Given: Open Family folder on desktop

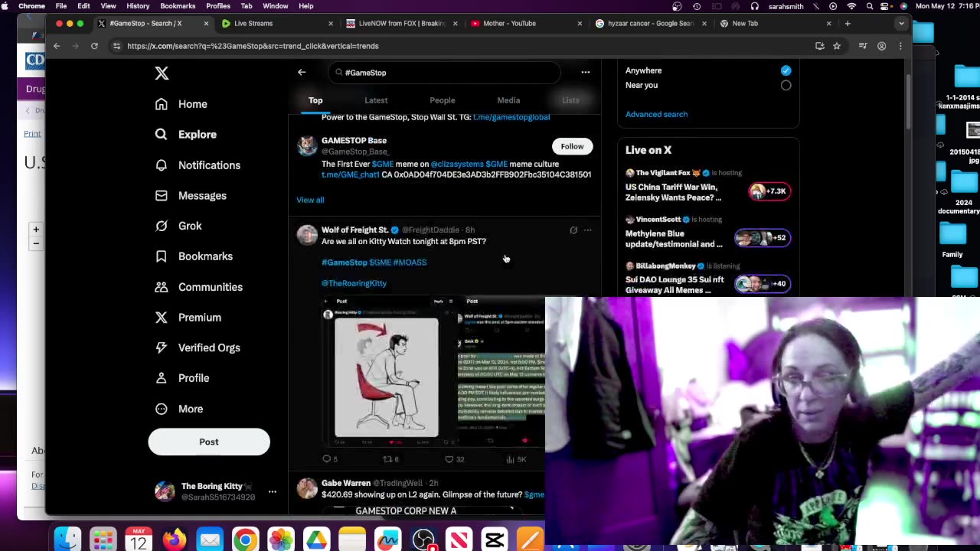Looking at the screenshot, I should click(953, 239).
